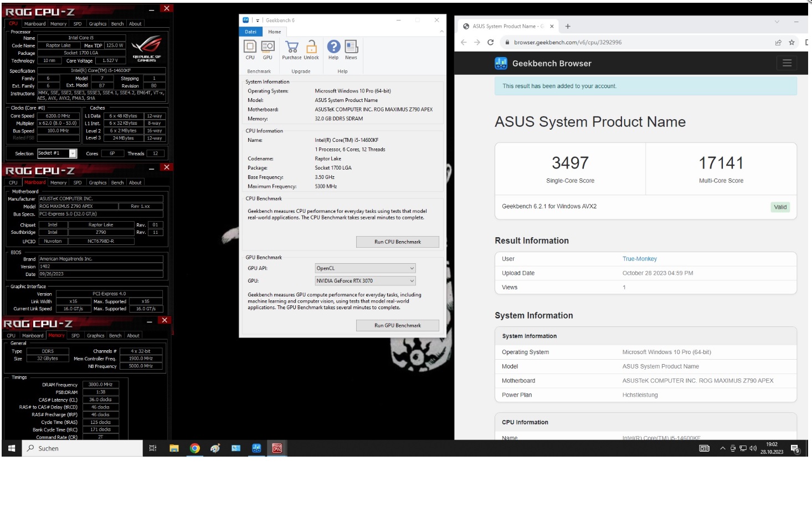
Task: Go back in the Chrome browser
Action: pyautogui.click(x=464, y=42)
